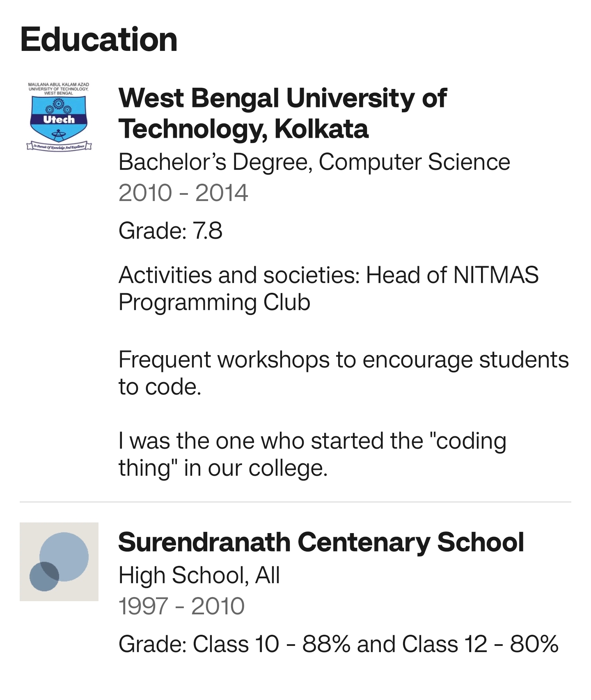Click the small dark-blue circle in school placeholder
Screen dimensions: 591x700
44,576
